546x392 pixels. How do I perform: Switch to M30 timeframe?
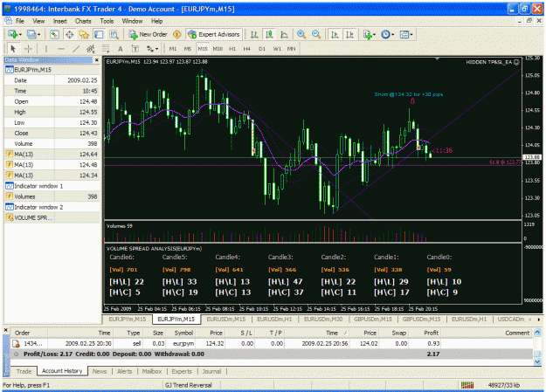(218, 49)
